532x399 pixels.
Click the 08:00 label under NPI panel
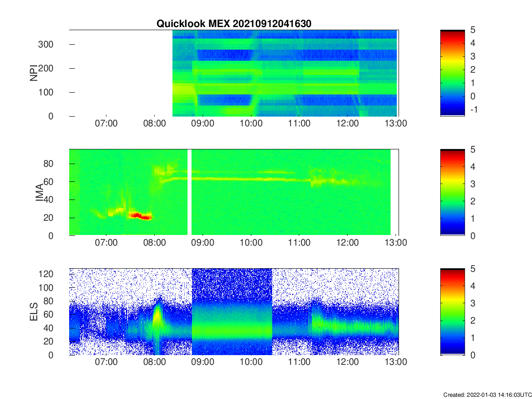pos(154,124)
